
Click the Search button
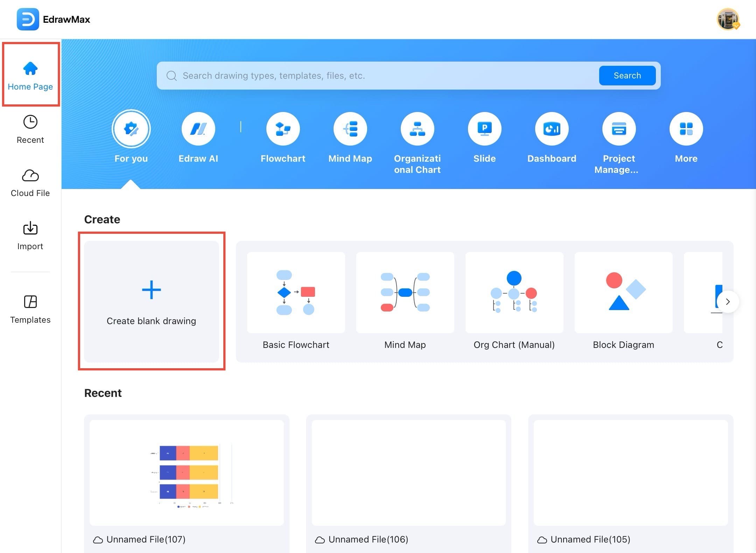[x=627, y=76]
